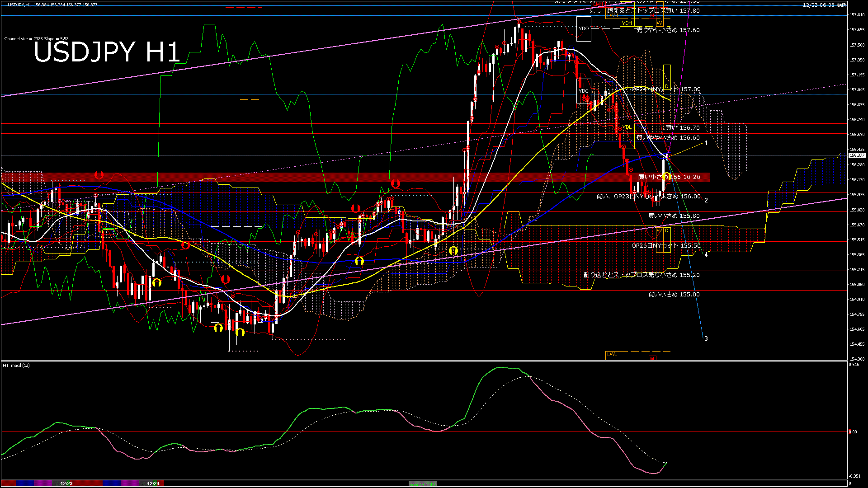868x488 pixels.
Task: Click the YDO box marker
Action: [x=584, y=28]
